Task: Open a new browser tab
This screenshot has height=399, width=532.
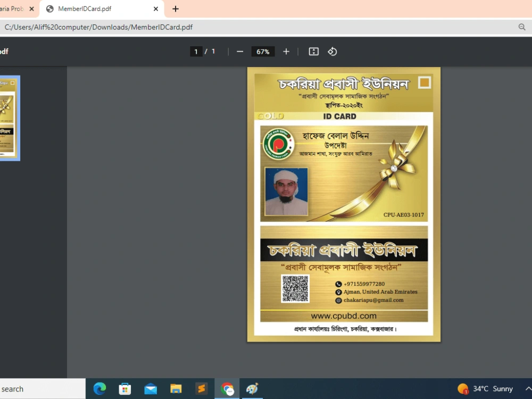Action: [x=176, y=9]
